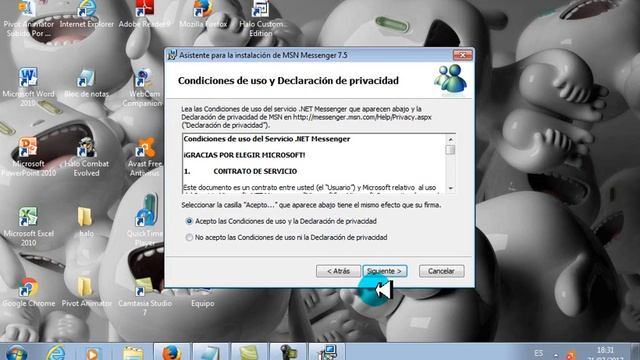Open Bloc de notas desktop shortcut

pos(86,84)
